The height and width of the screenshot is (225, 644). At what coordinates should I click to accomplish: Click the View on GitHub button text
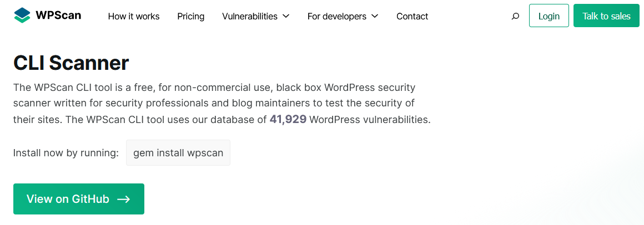[x=68, y=199]
